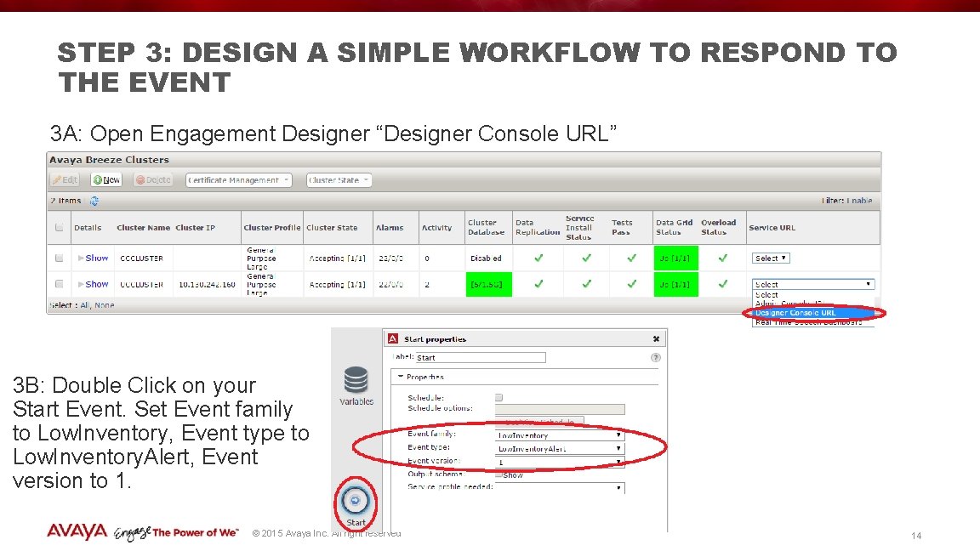The height and width of the screenshot is (551, 980).
Task: Click the red Avaya logo in the Start properties title
Action: click(x=393, y=338)
